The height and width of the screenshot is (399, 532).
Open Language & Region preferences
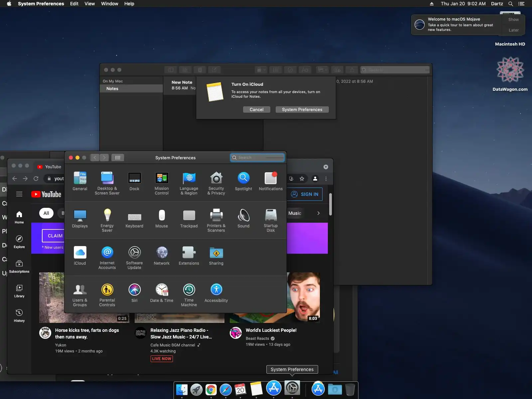pos(189,183)
